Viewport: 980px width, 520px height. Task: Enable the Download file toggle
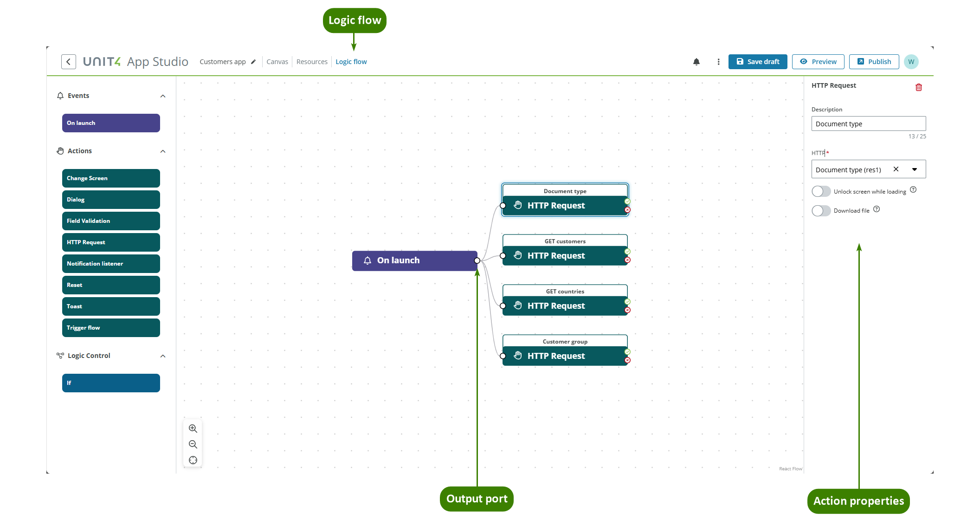[821, 210]
